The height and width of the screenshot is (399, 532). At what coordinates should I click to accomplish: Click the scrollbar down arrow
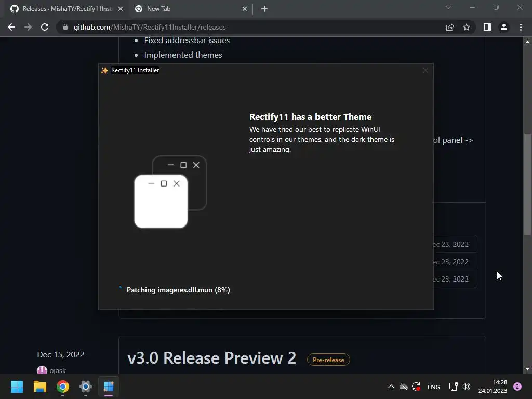527,369
